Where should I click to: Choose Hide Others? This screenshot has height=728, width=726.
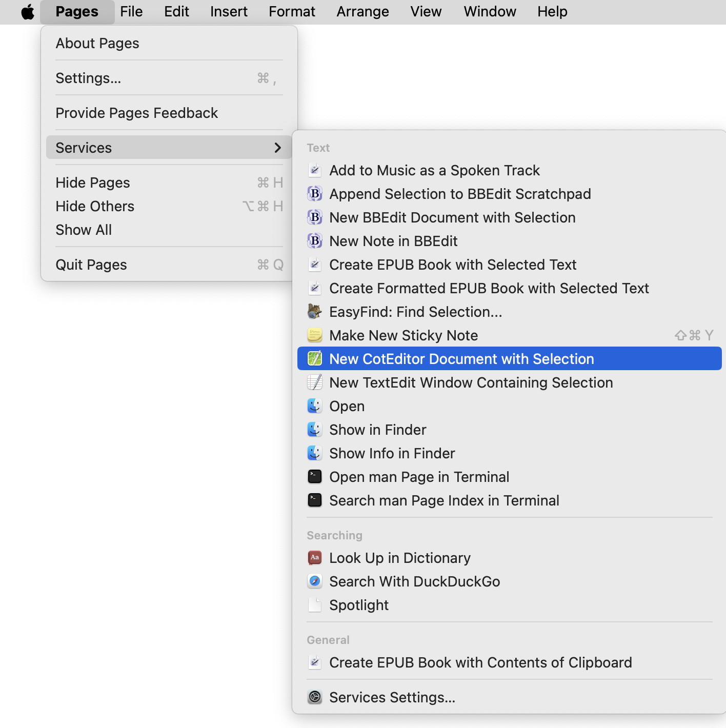[169, 206]
